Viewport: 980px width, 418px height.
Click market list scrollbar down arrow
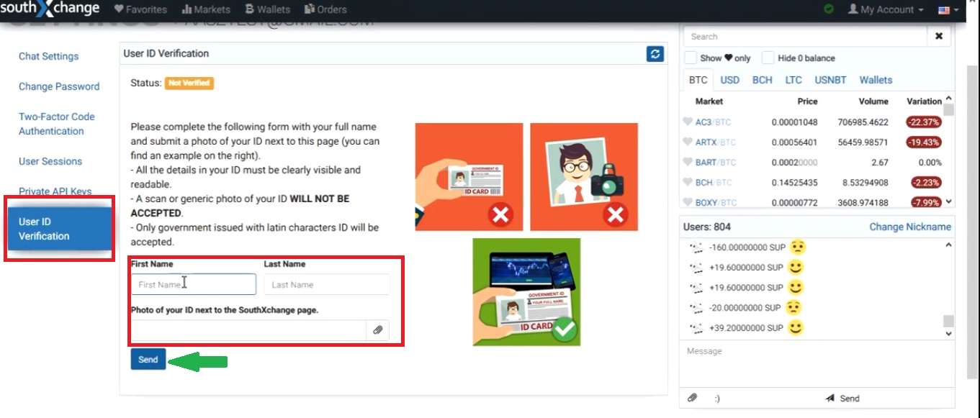pyautogui.click(x=948, y=202)
